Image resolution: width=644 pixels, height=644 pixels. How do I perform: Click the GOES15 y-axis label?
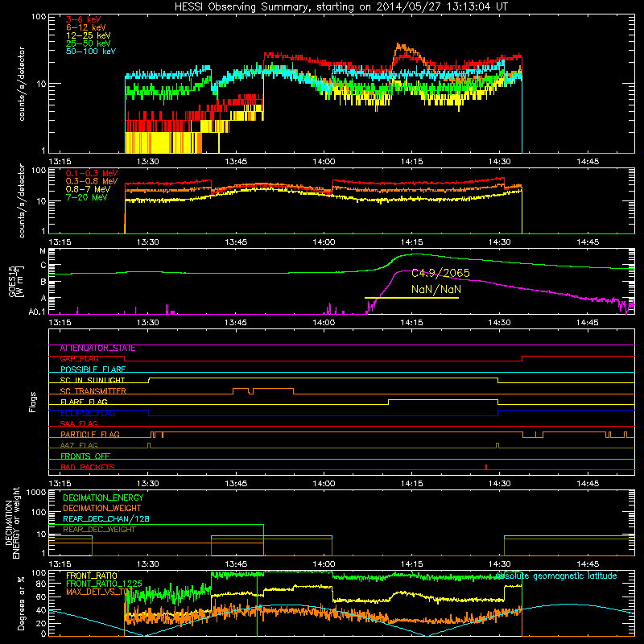[x=14, y=282]
